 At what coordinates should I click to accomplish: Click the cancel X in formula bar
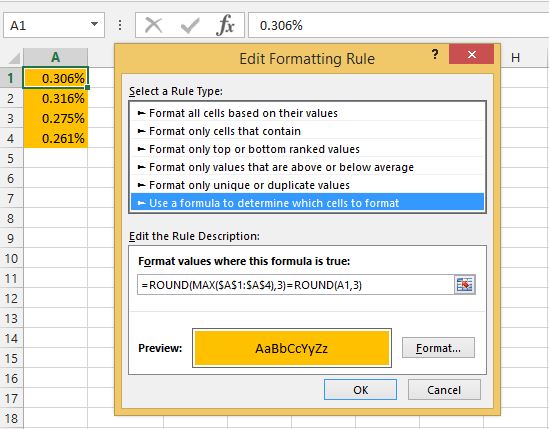[153, 25]
